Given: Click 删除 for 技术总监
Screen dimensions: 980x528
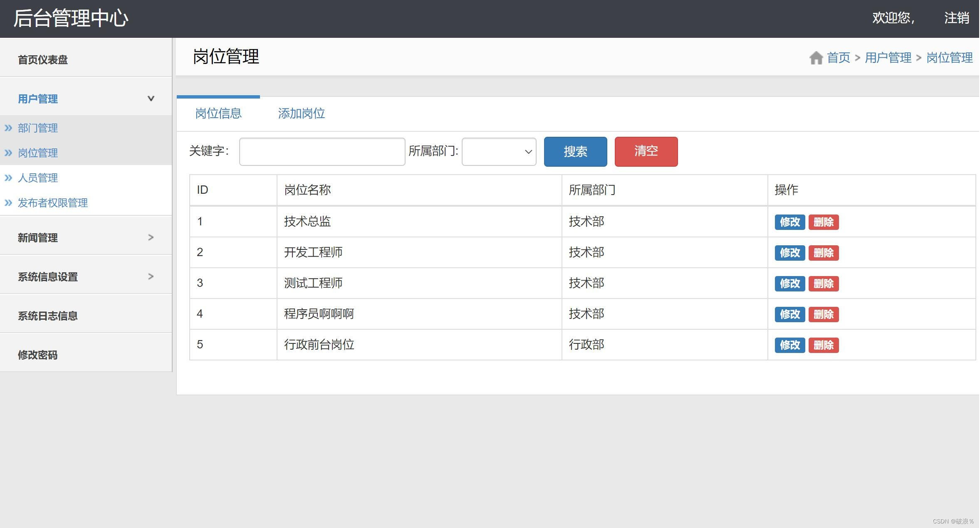Looking at the screenshot, I should pyautogui.click(x=824, y=222).
